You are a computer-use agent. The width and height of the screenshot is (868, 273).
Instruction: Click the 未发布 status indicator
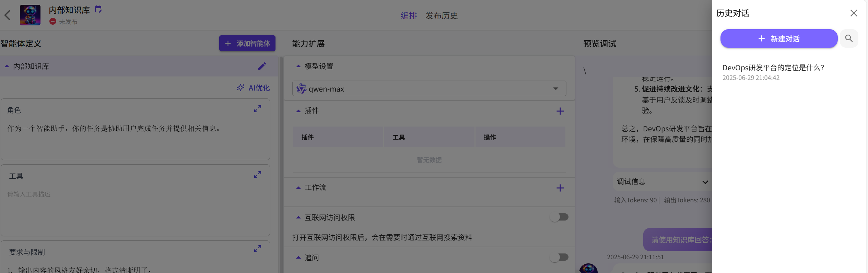63,22
